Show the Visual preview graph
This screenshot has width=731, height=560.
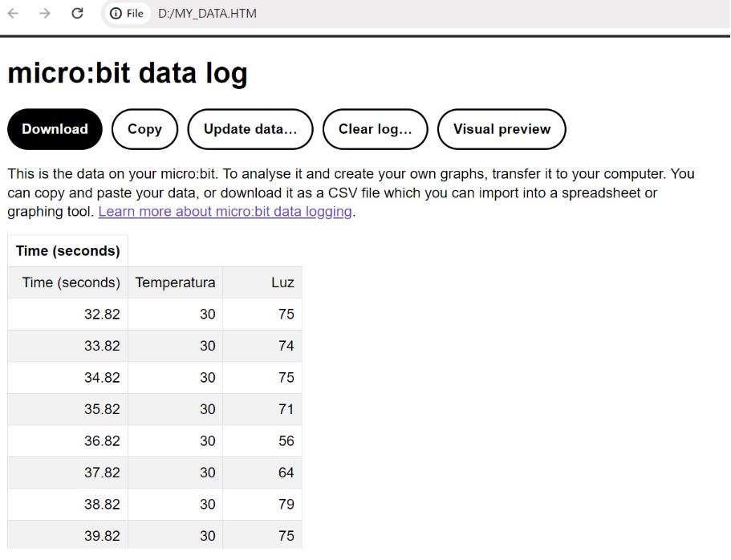tap(502, 129)
